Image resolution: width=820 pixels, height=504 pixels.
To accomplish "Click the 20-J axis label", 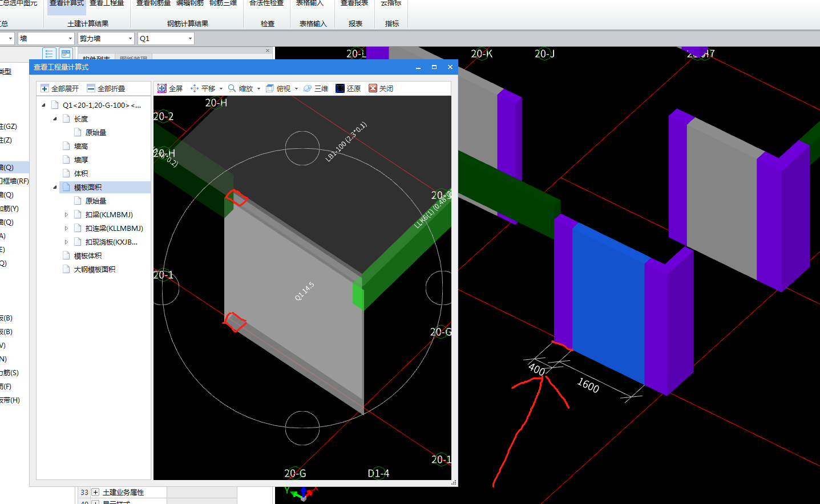I will point(544,54).
